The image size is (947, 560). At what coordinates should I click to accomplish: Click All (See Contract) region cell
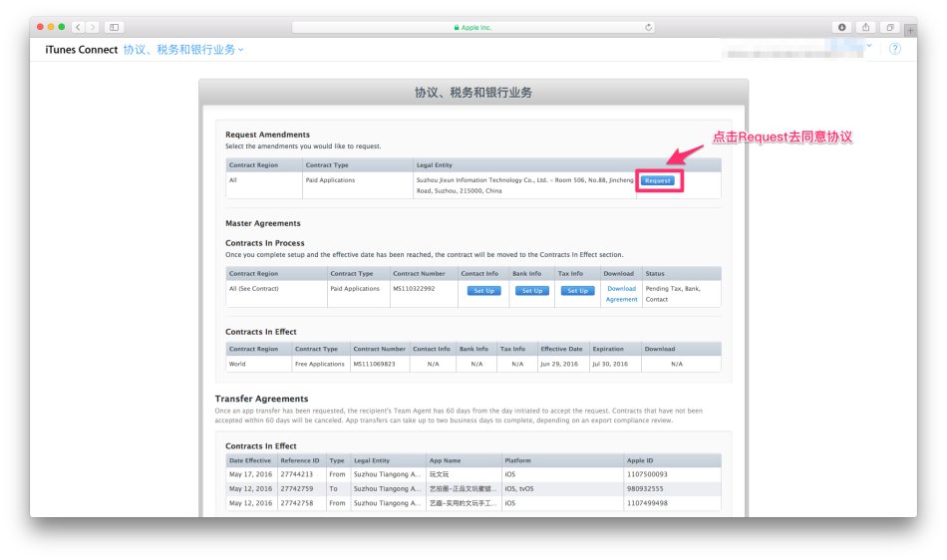[253, 288]
